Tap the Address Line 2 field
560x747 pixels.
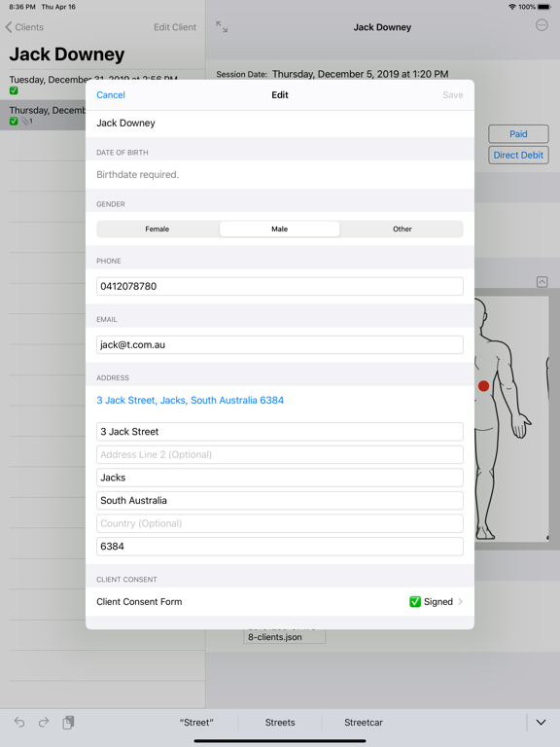[280, 454]
